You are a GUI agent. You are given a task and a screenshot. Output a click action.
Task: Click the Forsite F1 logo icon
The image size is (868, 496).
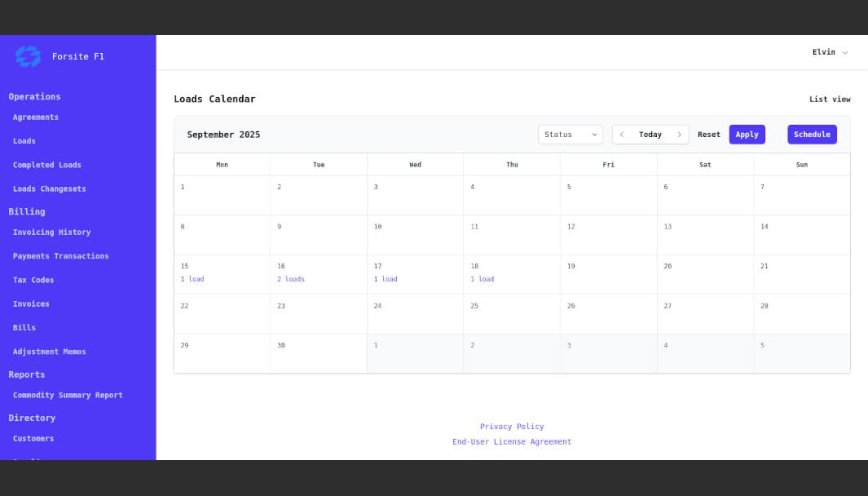[28, 56]
